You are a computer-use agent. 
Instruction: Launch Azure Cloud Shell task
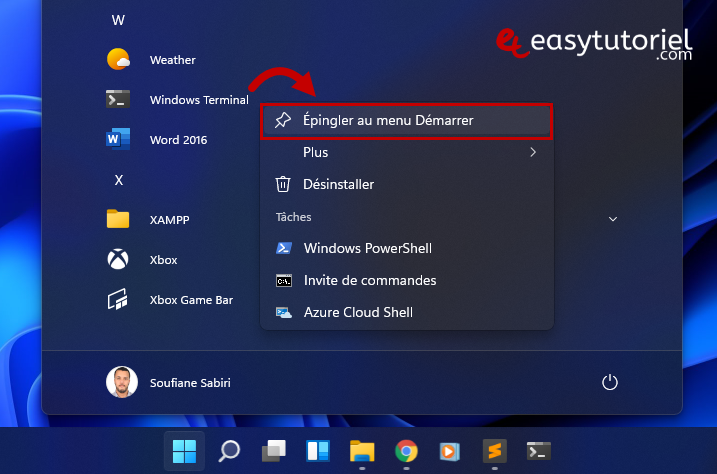pyautogui.click(x=407, y=312)
